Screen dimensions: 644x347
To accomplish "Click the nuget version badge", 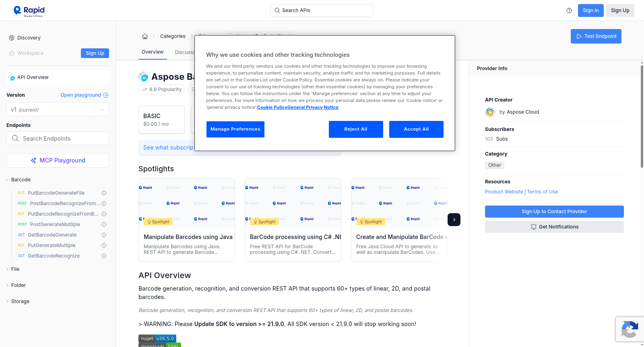I will coord(157,339).
